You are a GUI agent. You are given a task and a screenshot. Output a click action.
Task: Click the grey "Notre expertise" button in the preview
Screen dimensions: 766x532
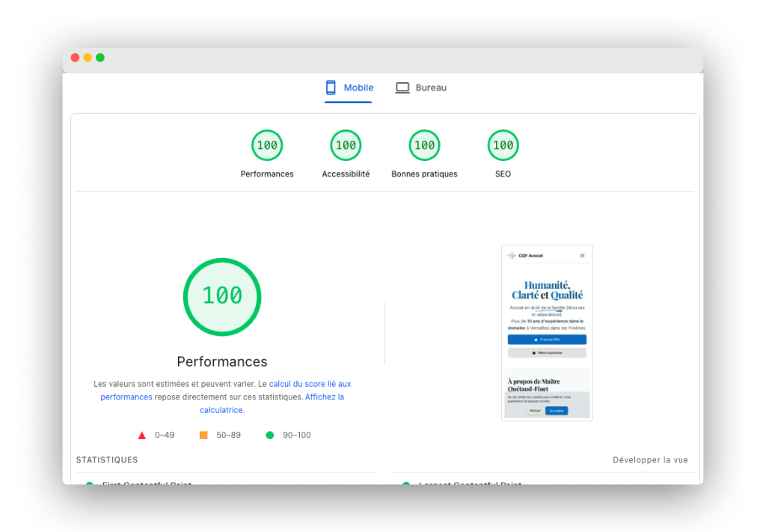point(547,352)
